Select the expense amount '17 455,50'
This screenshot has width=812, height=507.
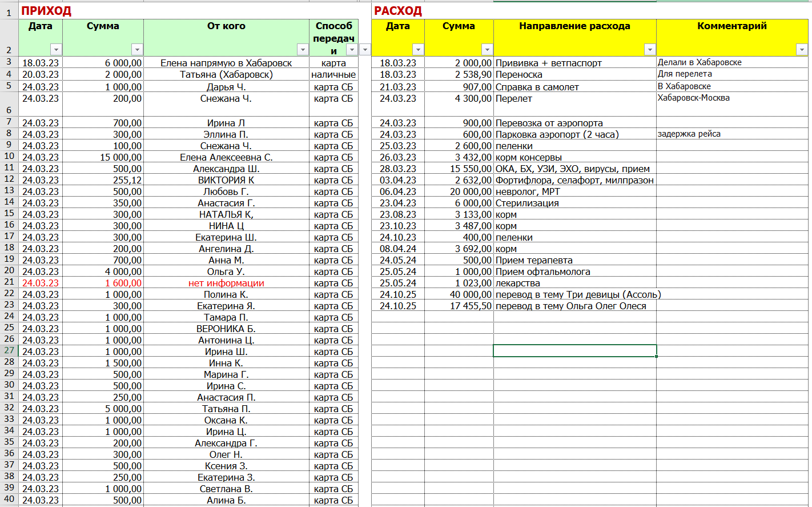pyautogui.click(x=459, y=306)
